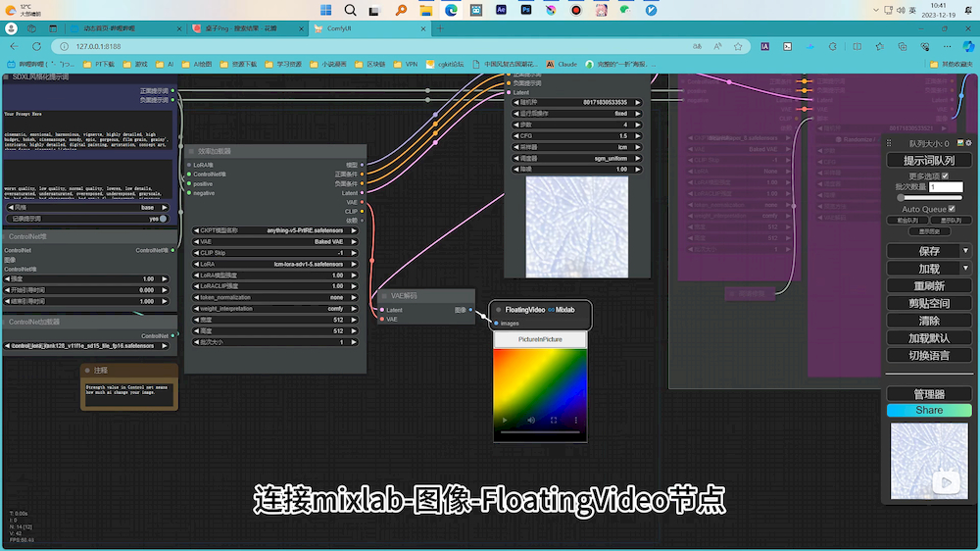Image resolution: width=980 pixels, height=551 pixels.
Task: Disable the Auto Queue checkbox
Action: pos(952,209)
